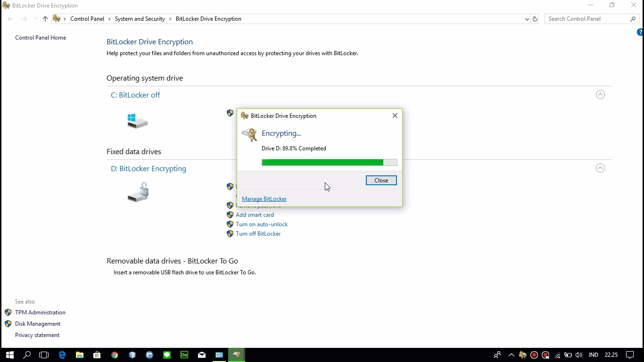The image size is (644, 362).
Task: Click shield icon beside Add smart card
Action: (x=230, y=215)
